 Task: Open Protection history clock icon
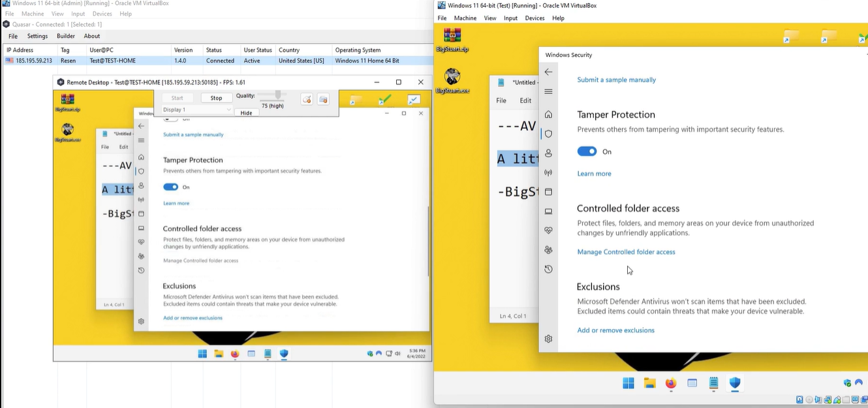(x=548, y=268)
